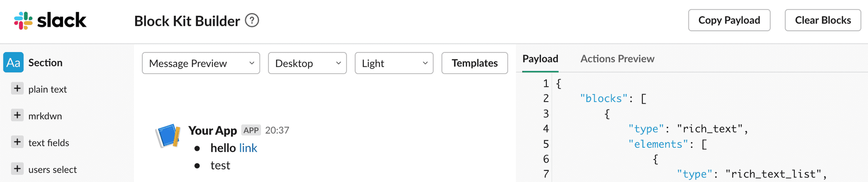Screen dimensions: 868x182
Task: Click the Copy Payload button
Action: pyautogui.click(x=729, y=20)
